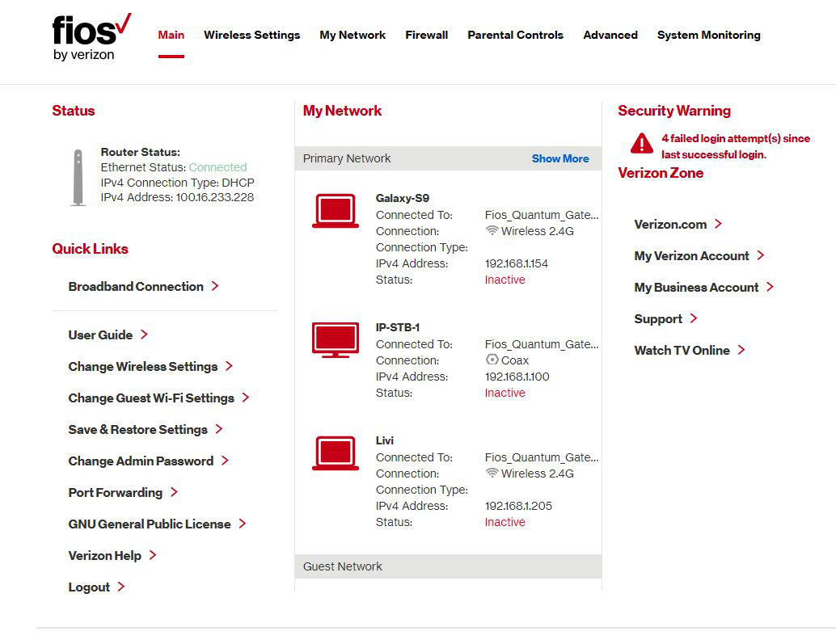
Task: Open the Change Admin Password page
Action: click(141, 461)
